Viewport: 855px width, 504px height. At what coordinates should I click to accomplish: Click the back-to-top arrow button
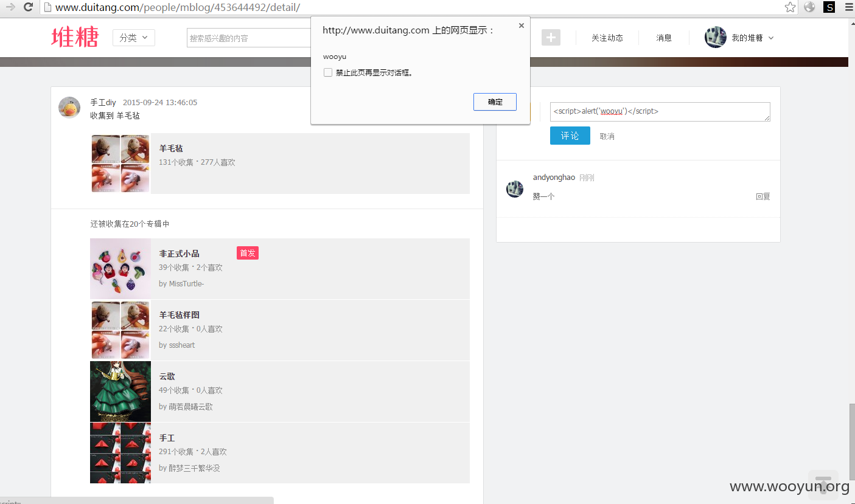[823, 485]
